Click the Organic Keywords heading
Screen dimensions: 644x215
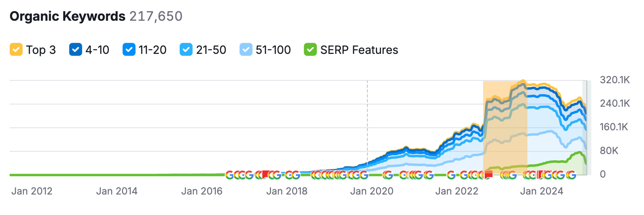point(68,16)
